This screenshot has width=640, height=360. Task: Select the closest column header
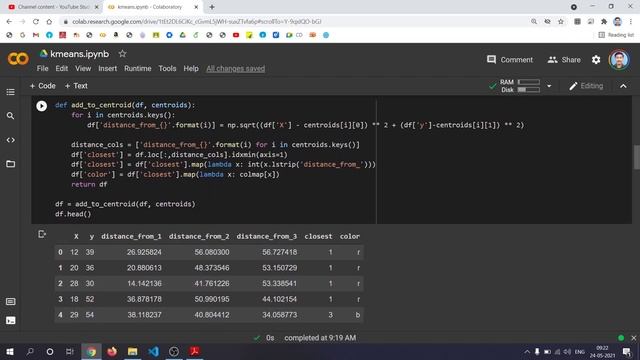coord(318,236)
